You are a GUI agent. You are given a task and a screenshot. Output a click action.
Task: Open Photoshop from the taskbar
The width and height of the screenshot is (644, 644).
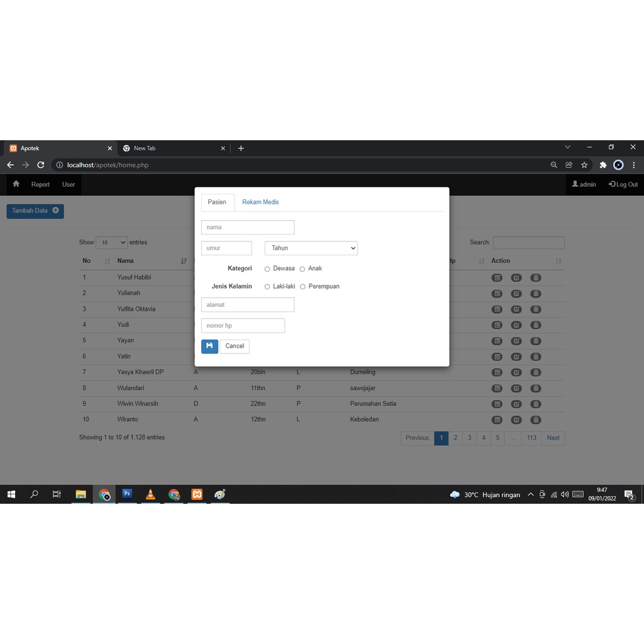tap(127, 494)
